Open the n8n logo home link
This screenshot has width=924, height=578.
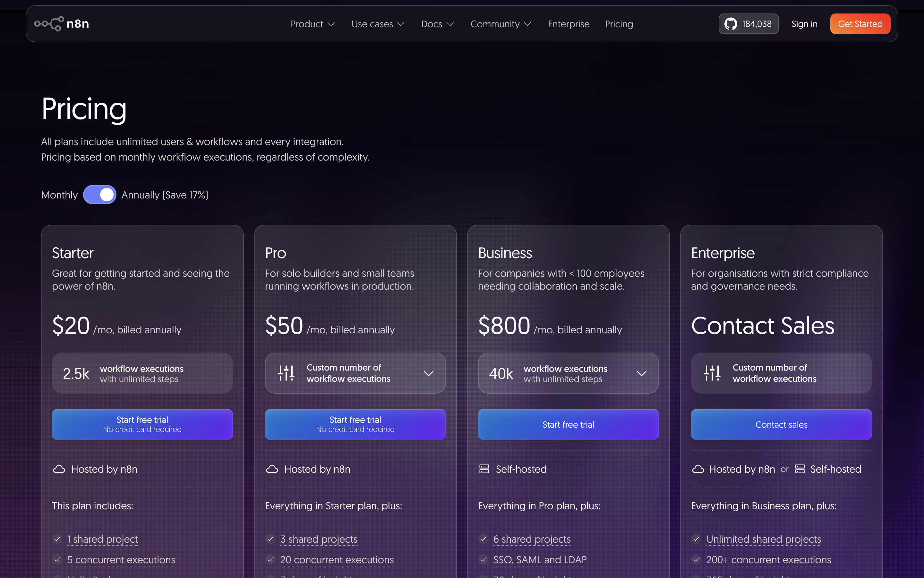(x=62, y=24)
